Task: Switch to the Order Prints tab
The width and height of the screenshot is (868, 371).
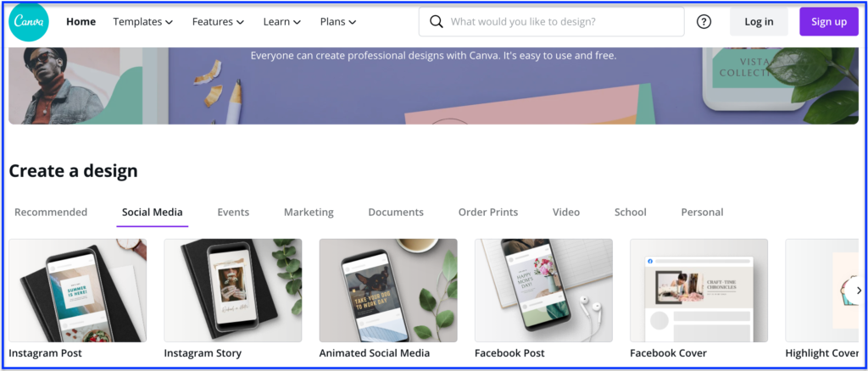Action: pos(488,213)
